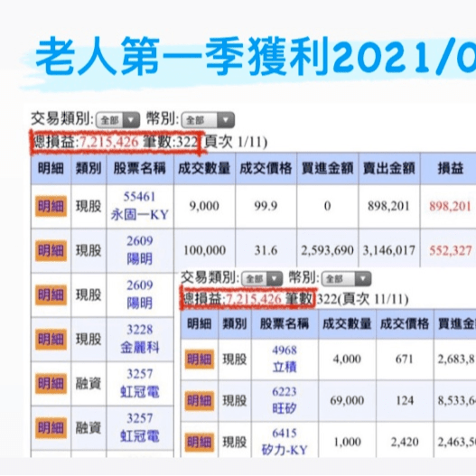Expand the top 交易類別 dropdown

pyautogui.click(x=117, y=120)
